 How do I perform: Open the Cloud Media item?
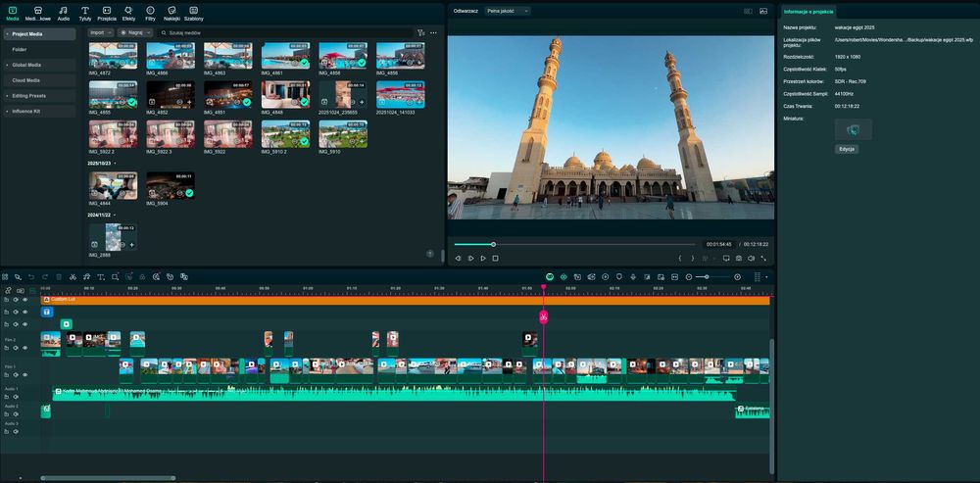tap(39, 80)
